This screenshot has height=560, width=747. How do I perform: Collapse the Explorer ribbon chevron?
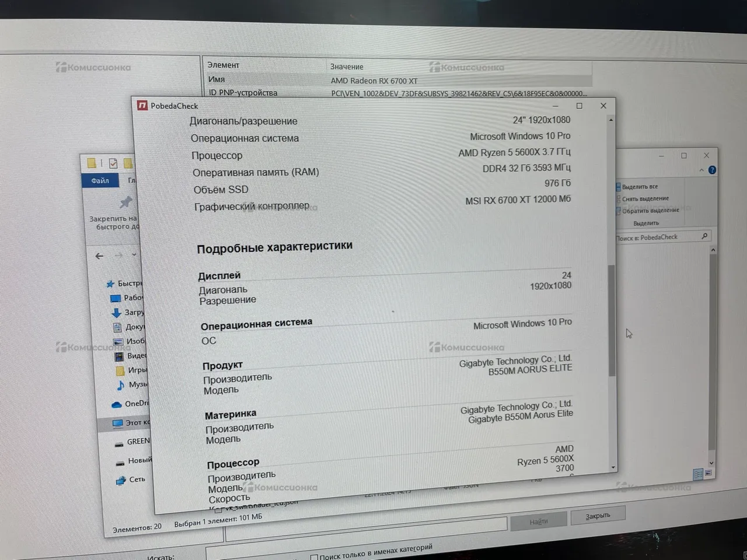(x=701, y=170)
